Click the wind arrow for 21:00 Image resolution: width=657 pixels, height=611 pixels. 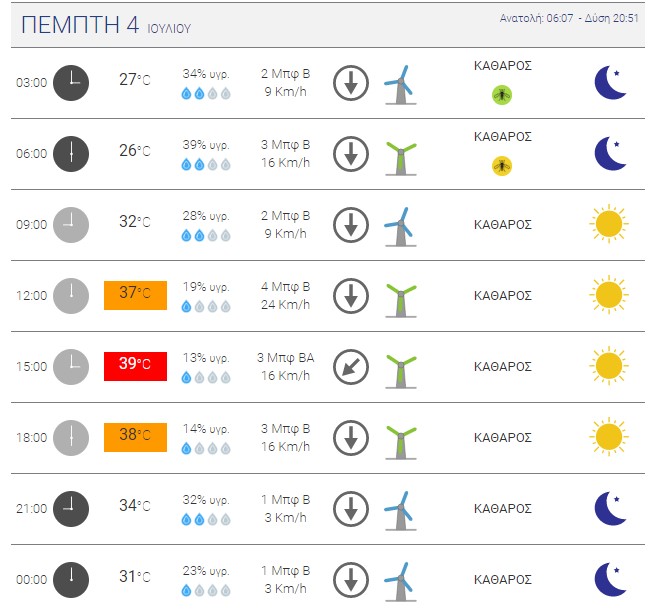(350, 508)
